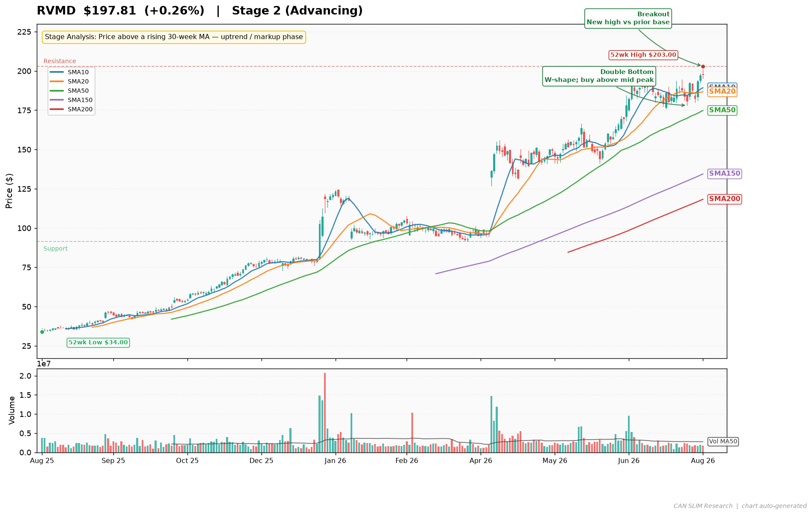Click the 1.5 volume axis tick
This screenshot has width=812, height=515.
coord(25,395)
